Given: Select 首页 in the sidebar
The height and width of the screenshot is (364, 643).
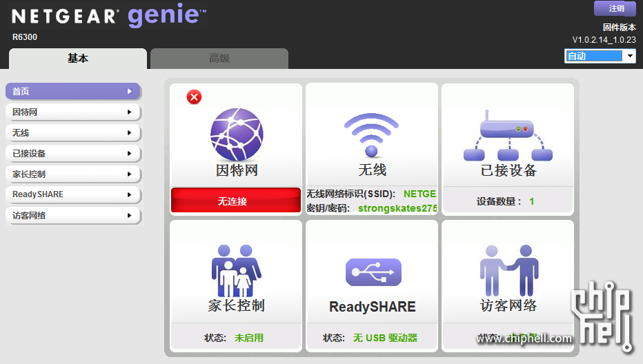Looking at the screenshot, I should pyautogui.click(x=73, y=92).
